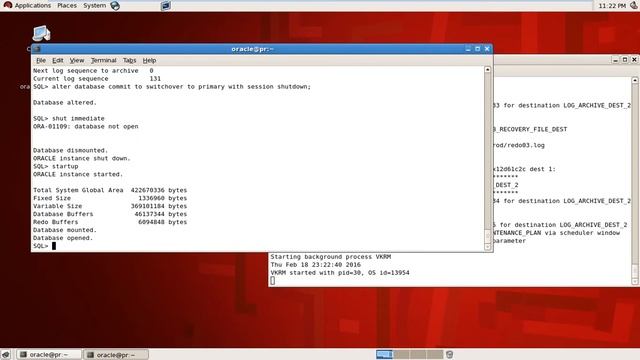Click the clock showing 11:22 PM
The height and width of the screenshot is (360, 640).
[612, 6]
